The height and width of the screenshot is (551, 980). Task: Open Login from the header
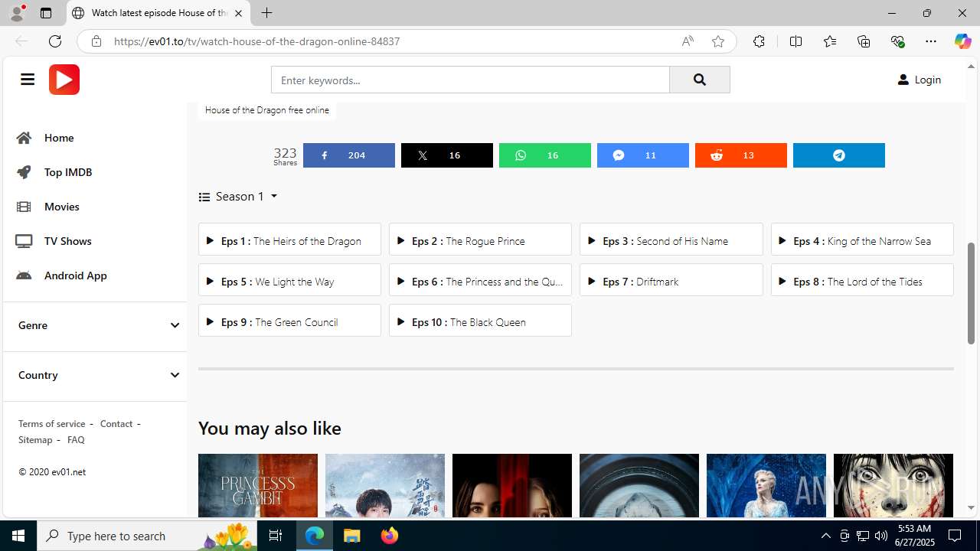click(919, 80)
